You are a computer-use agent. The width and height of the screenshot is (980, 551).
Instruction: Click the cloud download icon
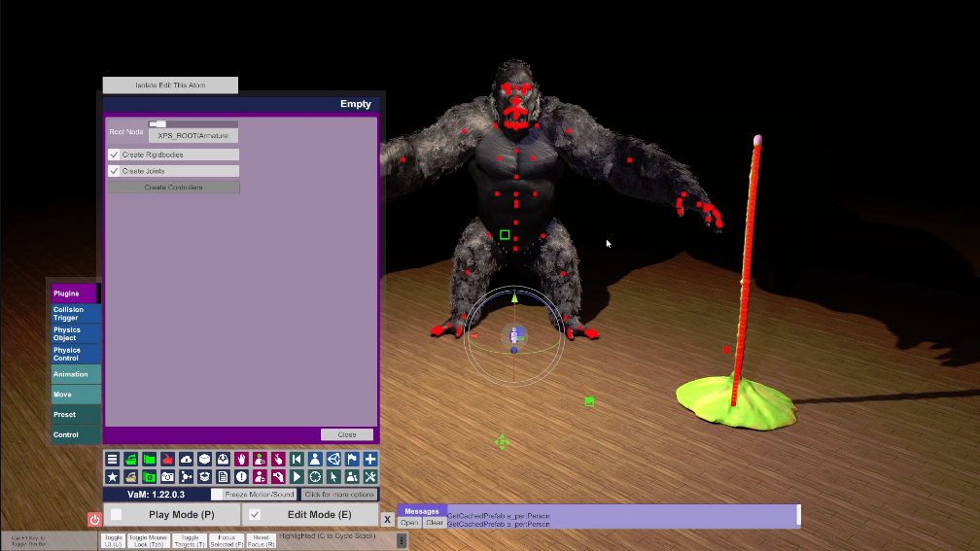[x=186, y=459]
